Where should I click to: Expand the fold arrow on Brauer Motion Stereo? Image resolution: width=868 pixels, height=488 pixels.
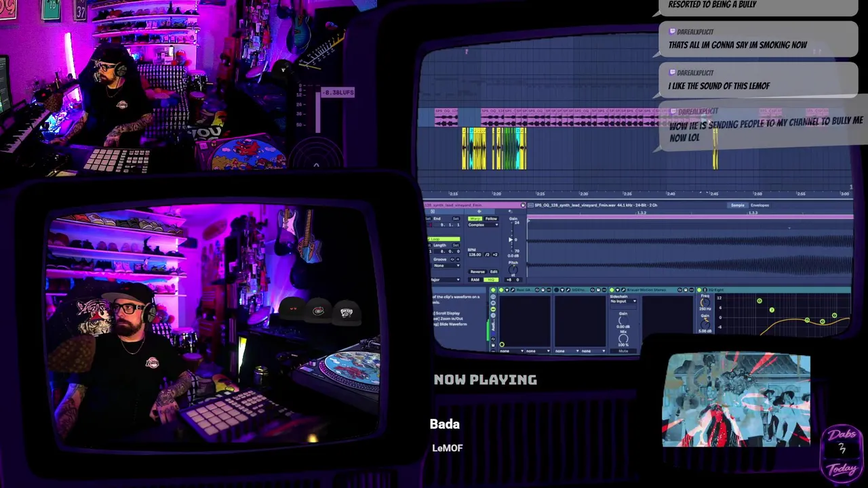pyautogui.click(x=618, y=290)
